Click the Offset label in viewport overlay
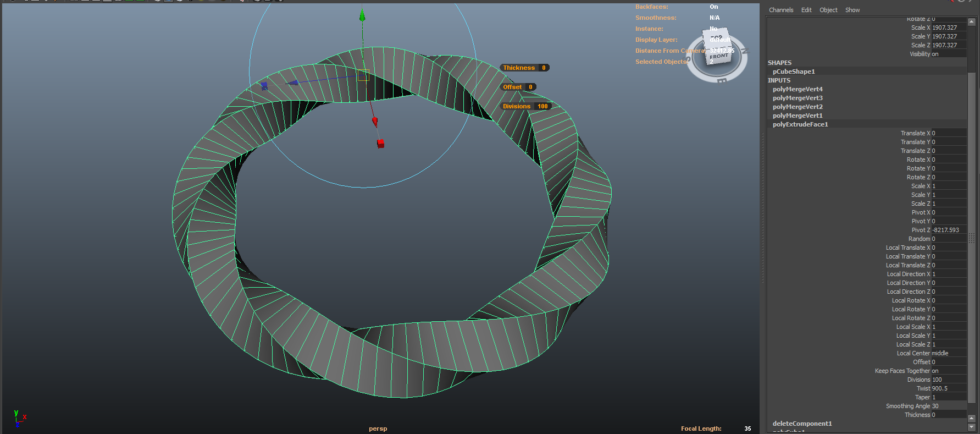Screen dimensions: 980x434 [x=512, y=87]
